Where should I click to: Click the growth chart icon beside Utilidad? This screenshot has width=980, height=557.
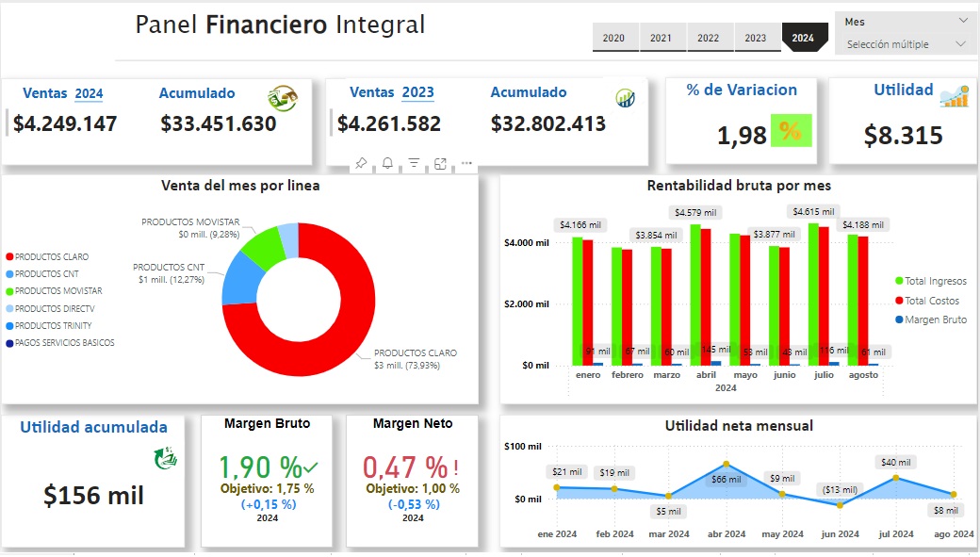955,96
